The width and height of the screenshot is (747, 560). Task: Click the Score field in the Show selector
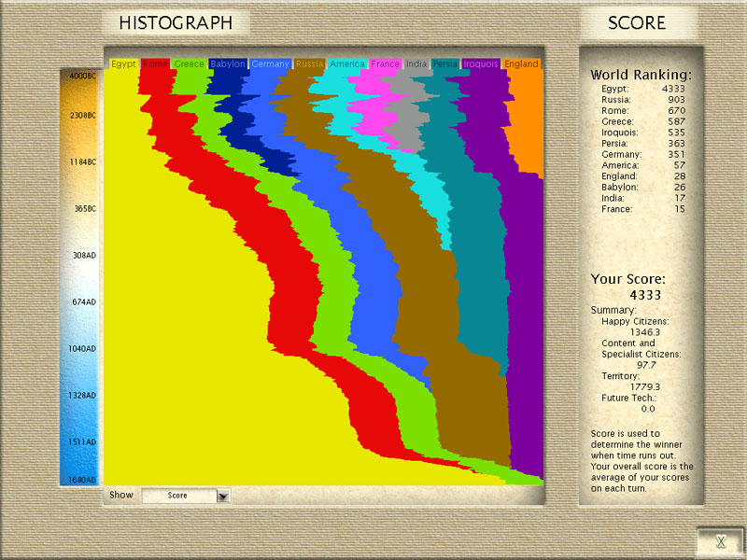click(x=177, y=496)
